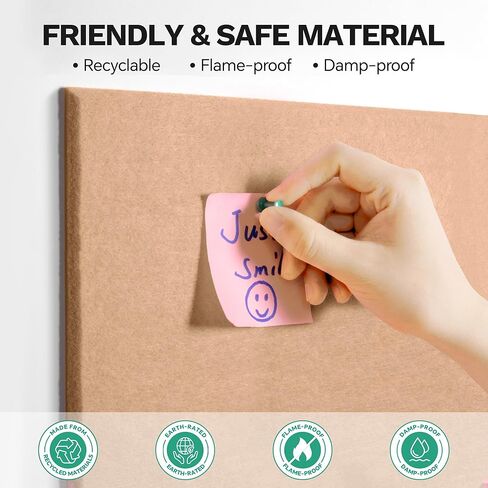Click the Damp-Proof water drops badge
The height and width of the screenshot is (488, 488).
pyautogui.click(x=420, y=450)
